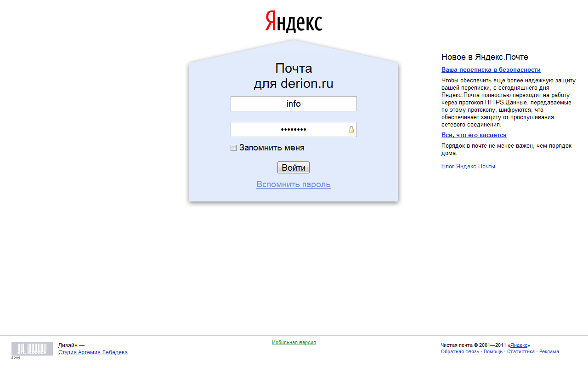Open the Обратная связь footer link
This screenshot has width=588, height=368.
[x=460, y=351]
